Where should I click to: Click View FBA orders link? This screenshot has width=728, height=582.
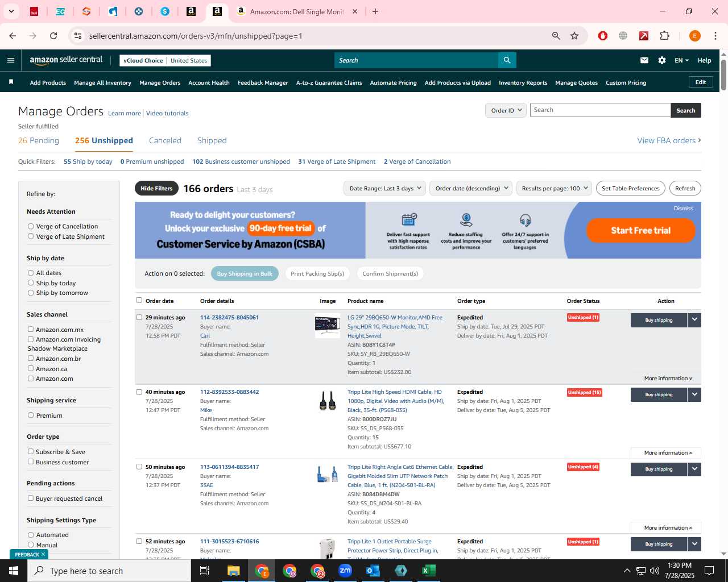point(669,140)
